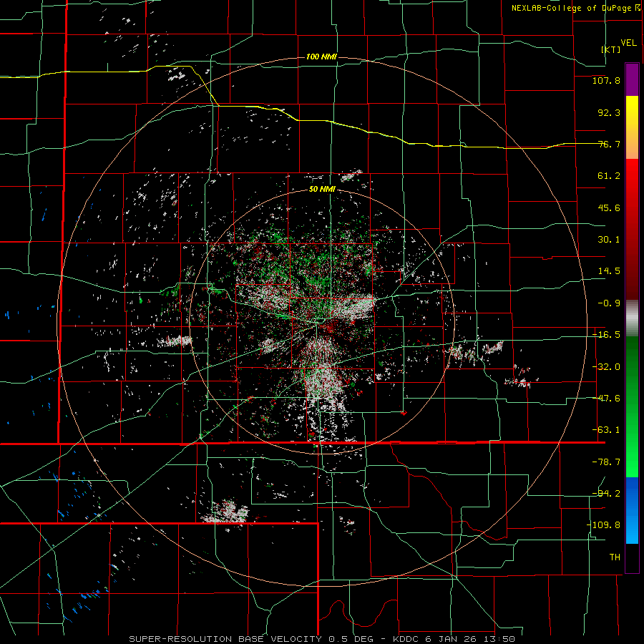
Task: Select the -63.1 scale value
Action: click(x=606, y=429)
